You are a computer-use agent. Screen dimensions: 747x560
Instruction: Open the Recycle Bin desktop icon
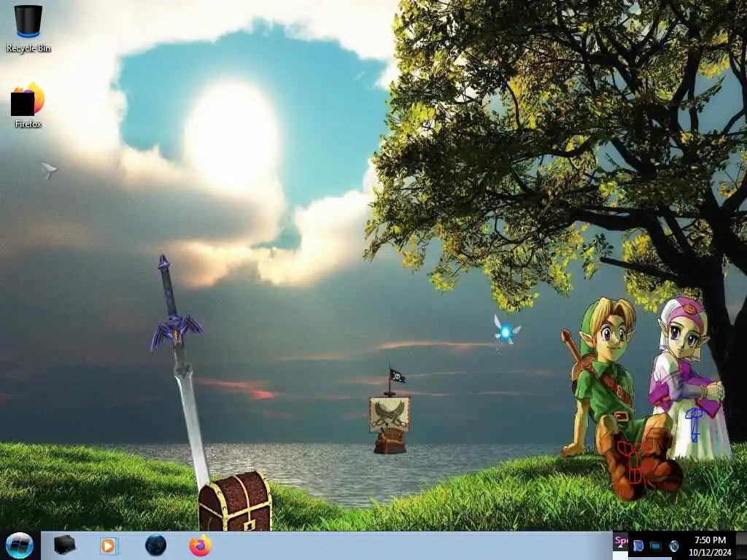[x=28, y=28]
